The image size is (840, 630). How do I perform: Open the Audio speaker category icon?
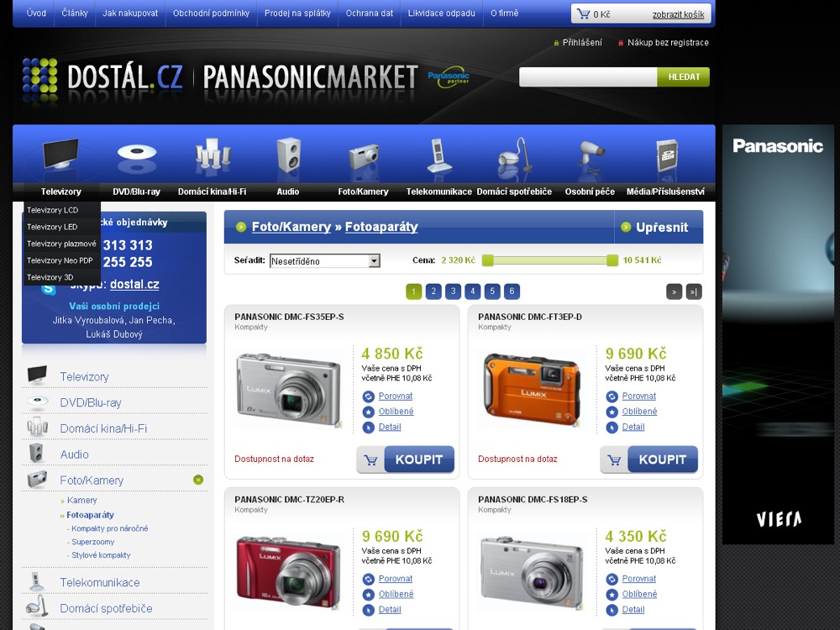click(288, 156)
